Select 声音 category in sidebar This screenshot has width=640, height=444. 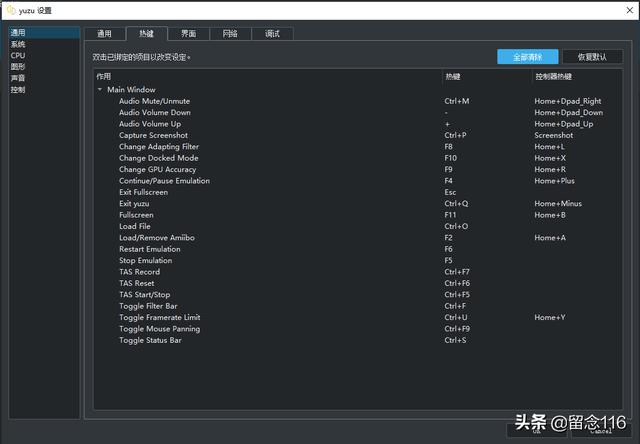pos(19,78)
